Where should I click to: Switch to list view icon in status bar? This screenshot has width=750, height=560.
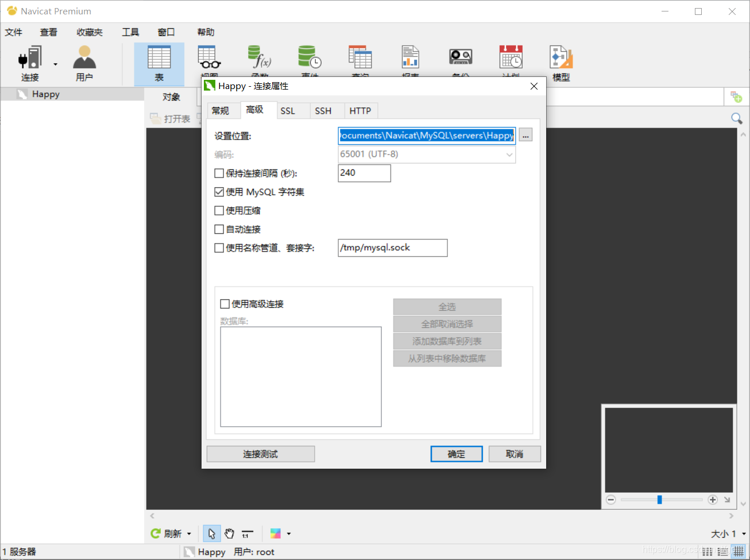coord(708,551)
